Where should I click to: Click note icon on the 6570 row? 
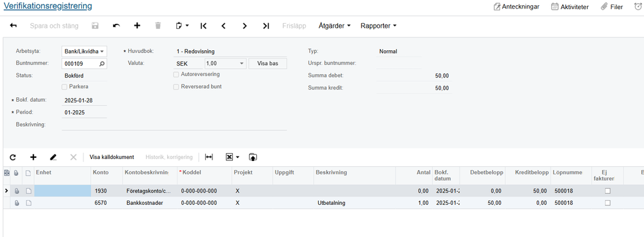(x=29, y=203)
